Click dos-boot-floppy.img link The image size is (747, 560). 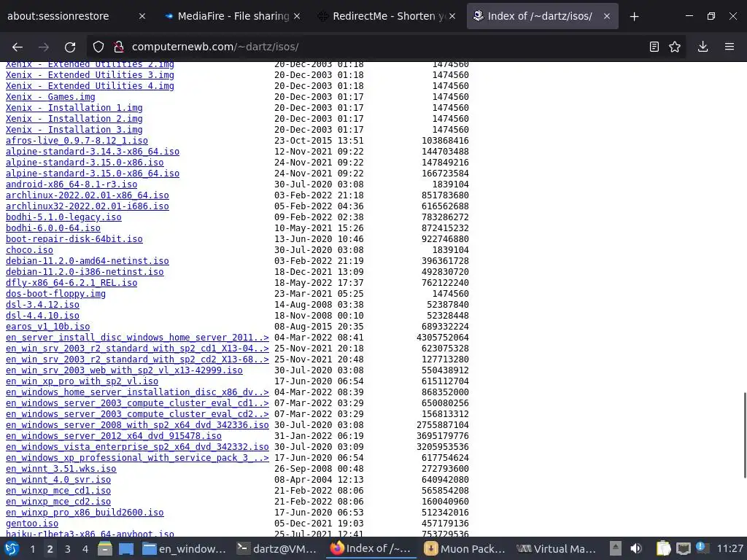pos(55,294)
